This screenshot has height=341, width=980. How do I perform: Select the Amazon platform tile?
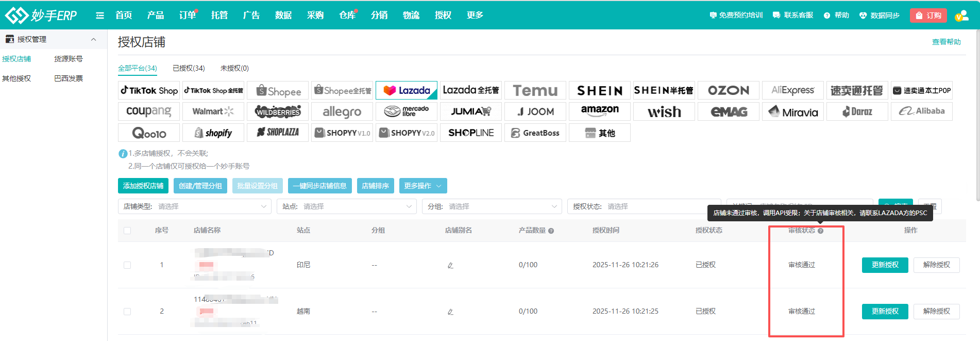[600, 111]
